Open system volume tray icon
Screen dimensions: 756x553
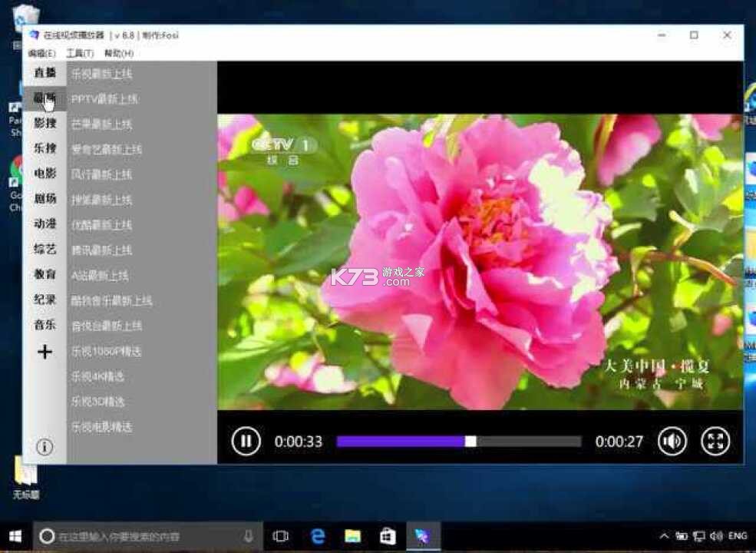(716, 535)
